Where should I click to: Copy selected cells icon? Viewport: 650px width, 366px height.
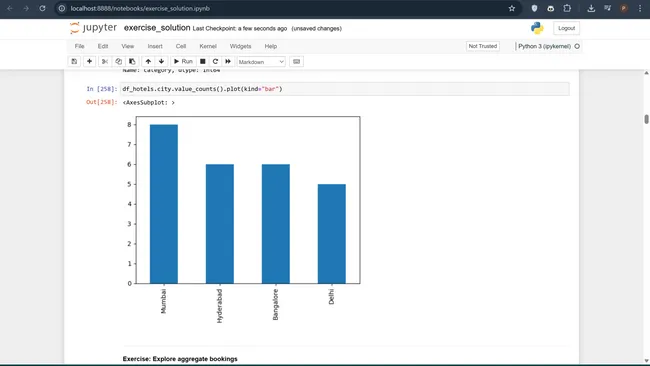point(119,61)
